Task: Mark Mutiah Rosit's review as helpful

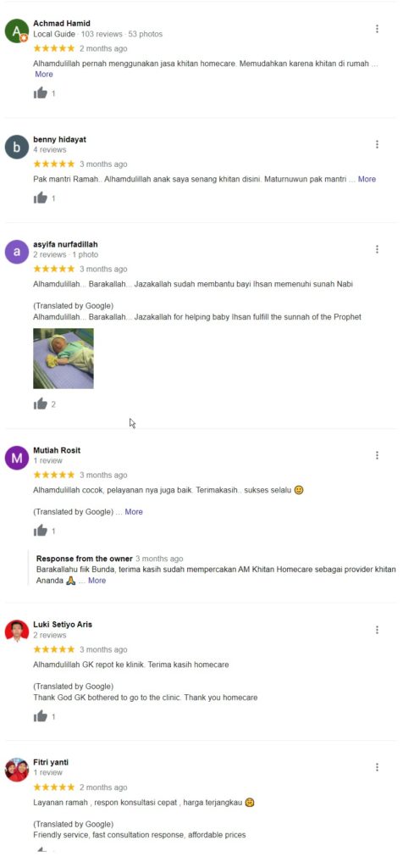Action: (x=41, y=531)
